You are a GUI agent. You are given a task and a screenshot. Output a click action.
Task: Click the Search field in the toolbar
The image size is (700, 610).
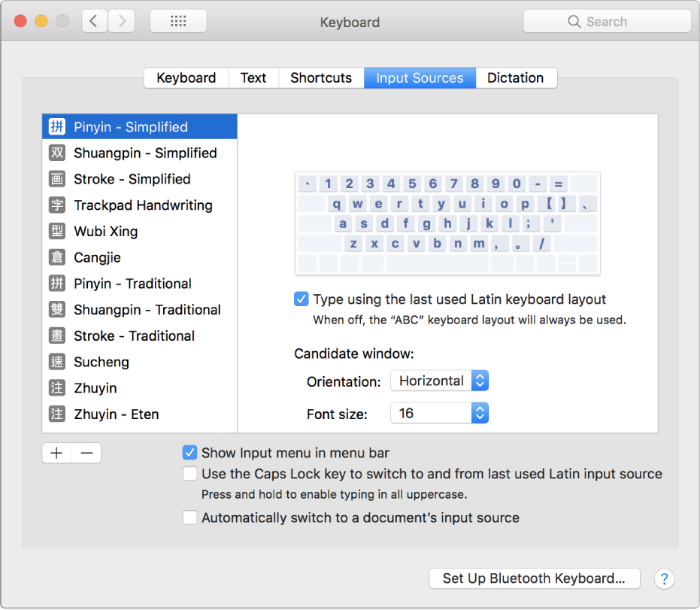point(607,22)
